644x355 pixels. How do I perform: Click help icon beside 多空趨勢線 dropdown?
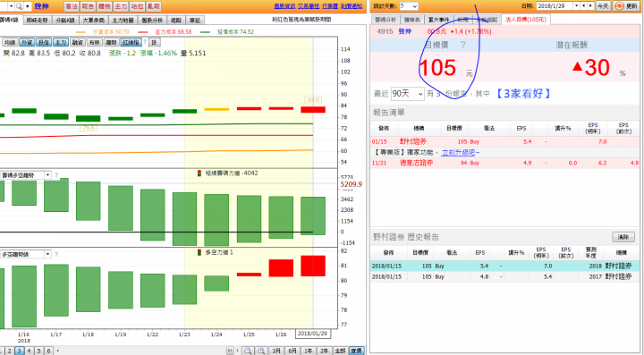[56, 255]
